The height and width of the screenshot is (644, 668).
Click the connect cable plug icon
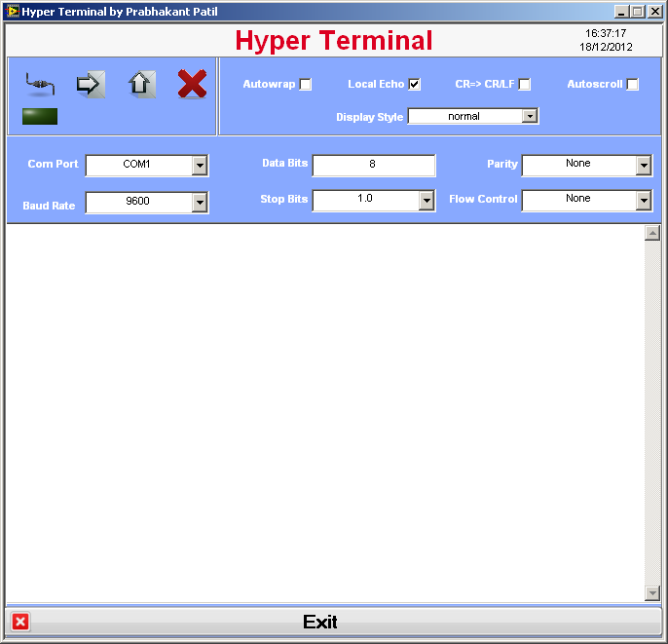pos(39,85)
